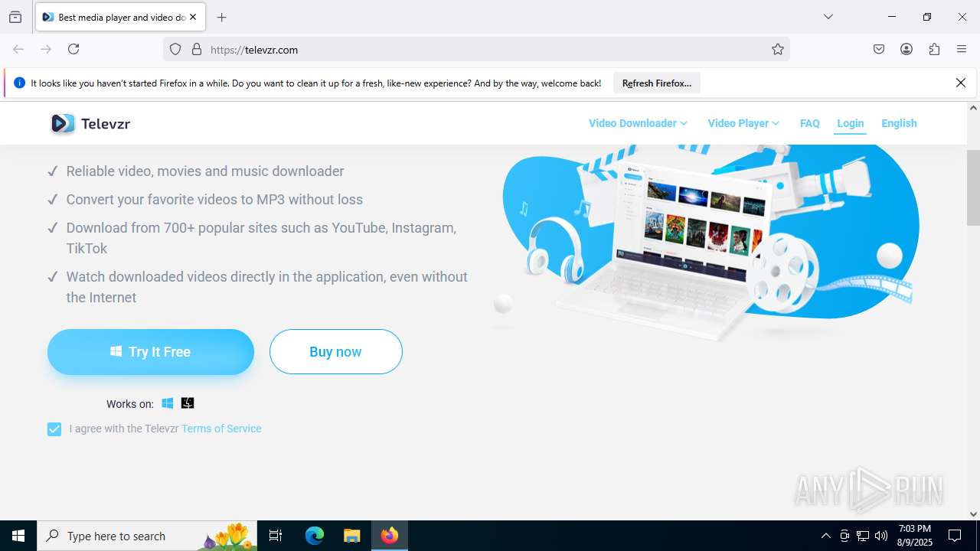Open tracking protection shield icon
The height and width of the screenshot is (551, 980).
[175, 49]
